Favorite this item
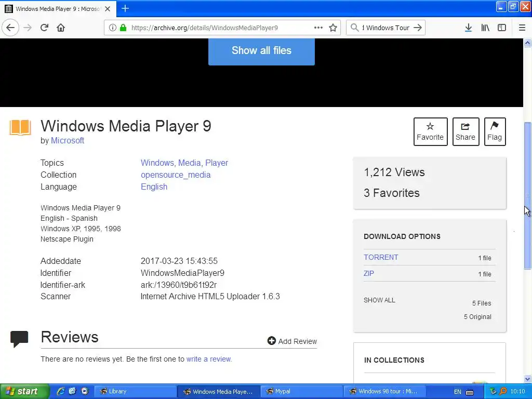The image size is (532, 399). click(x=430, y=131)
